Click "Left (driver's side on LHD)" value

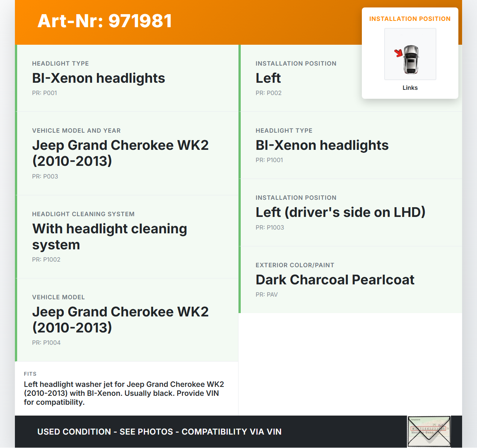340,212
